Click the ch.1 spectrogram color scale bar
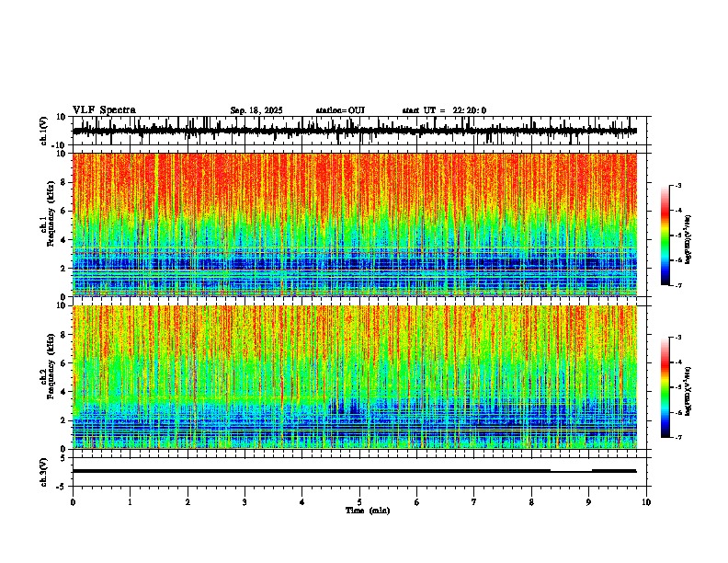728x563 pixels. click(x=665, y=236)
